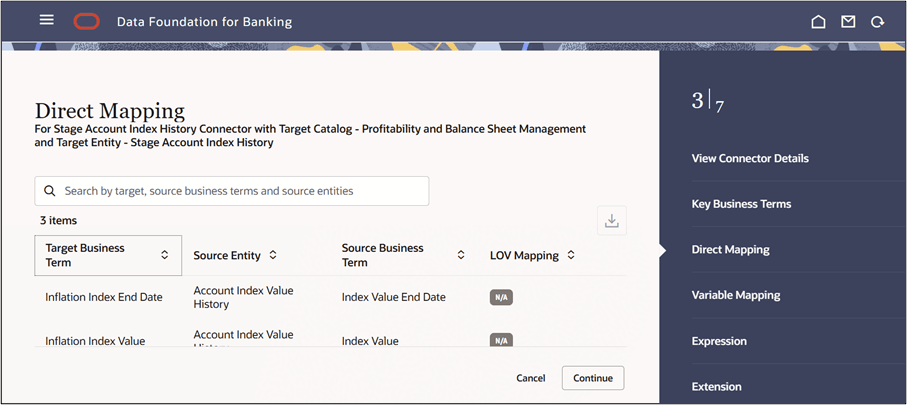Image resolution: width=907 pixels, height=405 pixels.
Task: Click the 3 items count label
Action: click(x=58, y=220)
